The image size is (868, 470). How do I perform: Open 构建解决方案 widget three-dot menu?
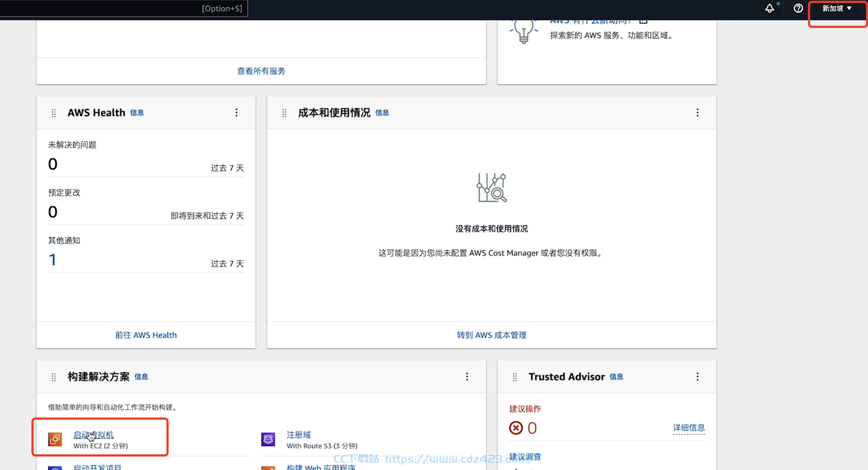(x=467, y=377)
